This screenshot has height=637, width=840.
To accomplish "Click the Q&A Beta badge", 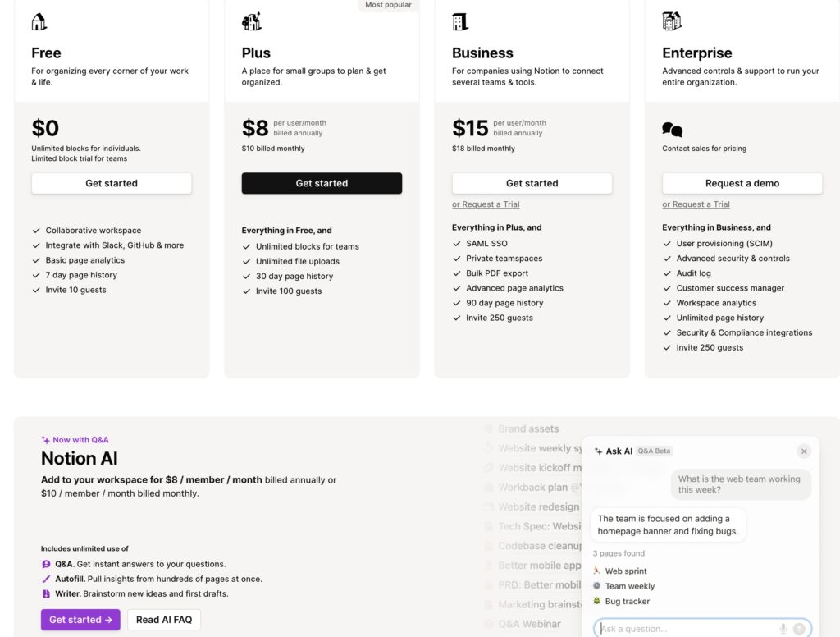I will coord(654,451).
